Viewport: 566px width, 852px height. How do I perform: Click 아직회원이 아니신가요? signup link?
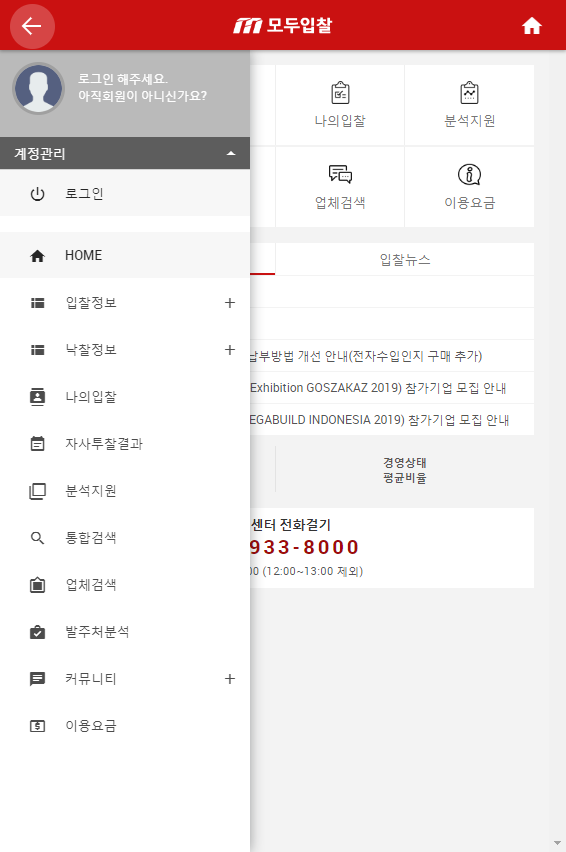click(x=142, y=96)
